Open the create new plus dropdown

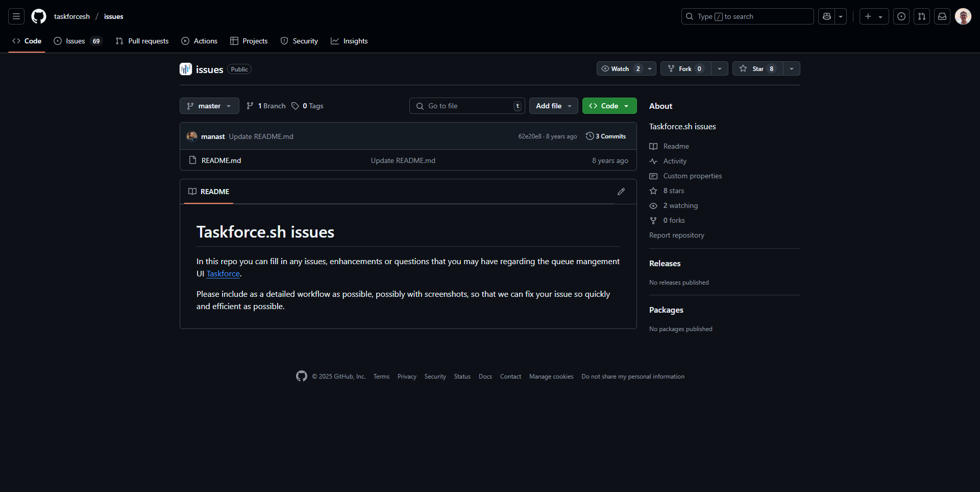[x=874, y=16]
